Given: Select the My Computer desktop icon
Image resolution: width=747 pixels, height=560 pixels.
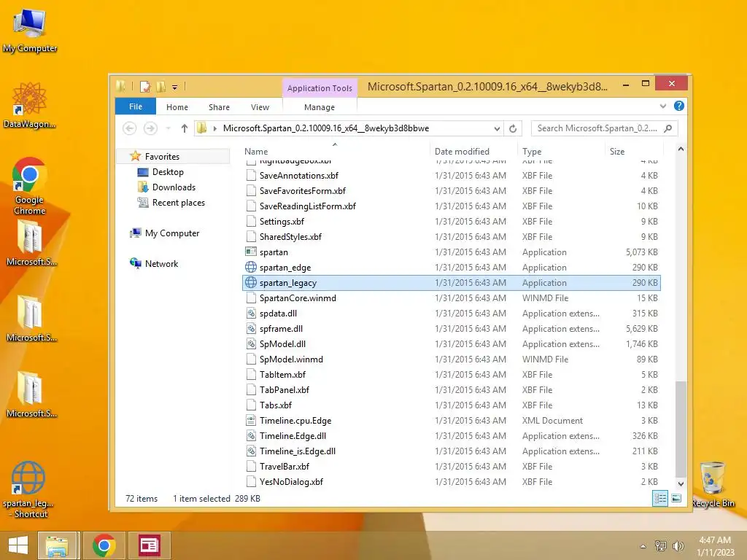Looking at the screenshot, I should [29, 31].
